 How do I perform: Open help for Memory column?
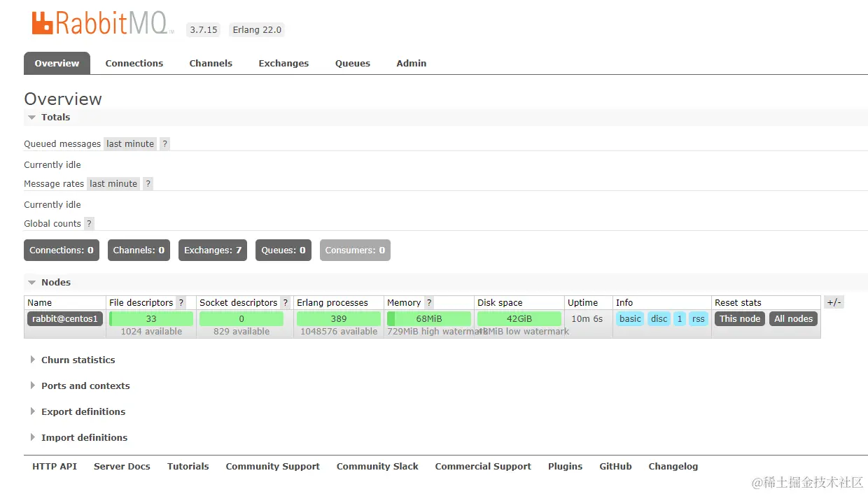coord(429,303)
